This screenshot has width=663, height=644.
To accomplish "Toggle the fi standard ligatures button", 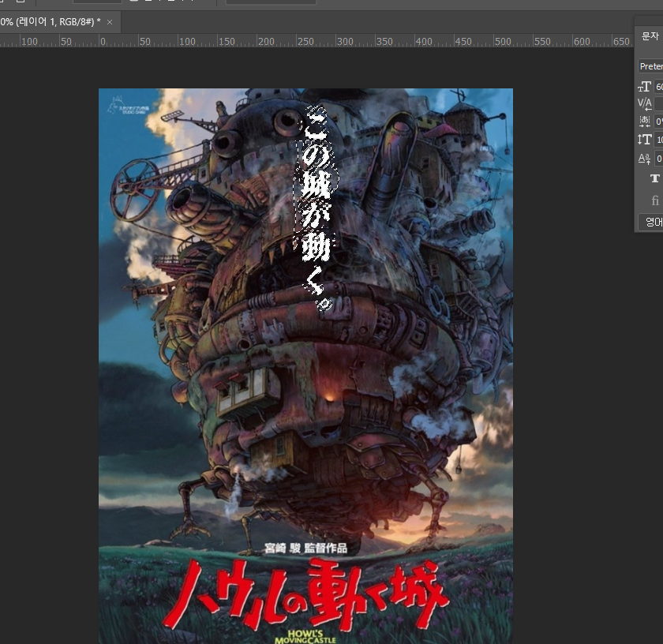I will pos(655,200).
